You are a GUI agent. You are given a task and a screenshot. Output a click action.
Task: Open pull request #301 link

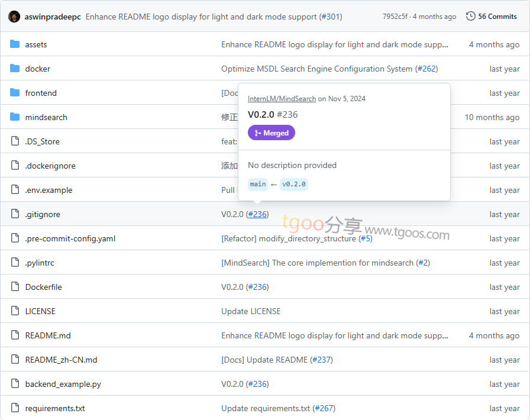tap(331, 17)
